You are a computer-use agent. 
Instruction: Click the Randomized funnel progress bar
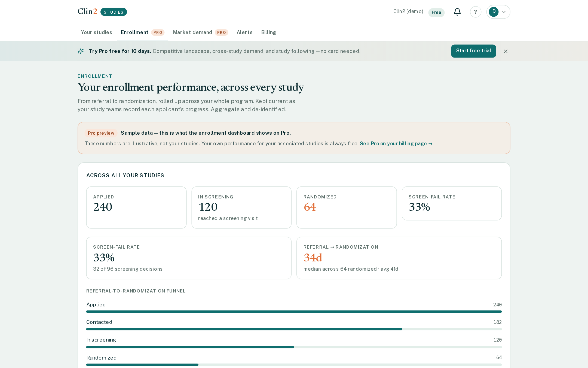294,365
